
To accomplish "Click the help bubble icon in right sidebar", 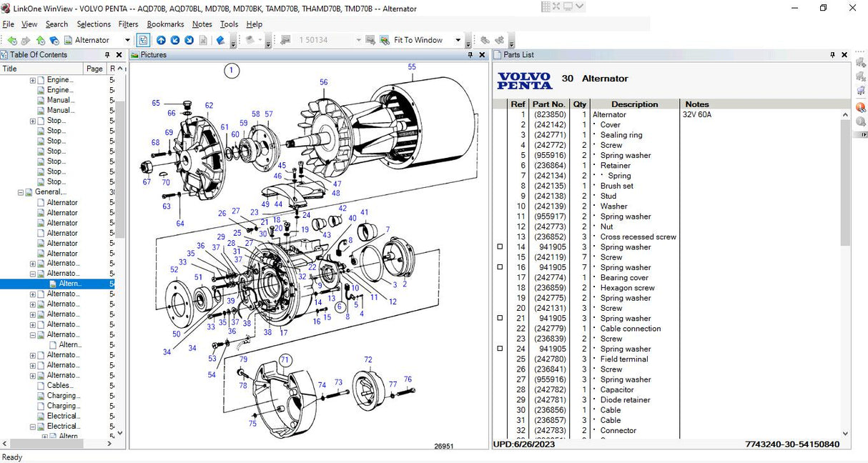I will tap(860, 121).
